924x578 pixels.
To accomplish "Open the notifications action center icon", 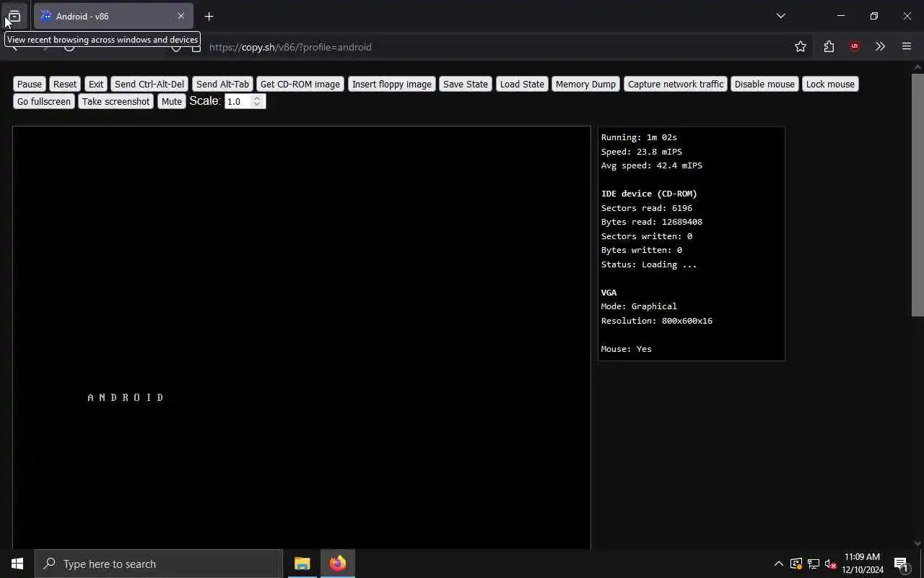I will click(x=902, y=564).
